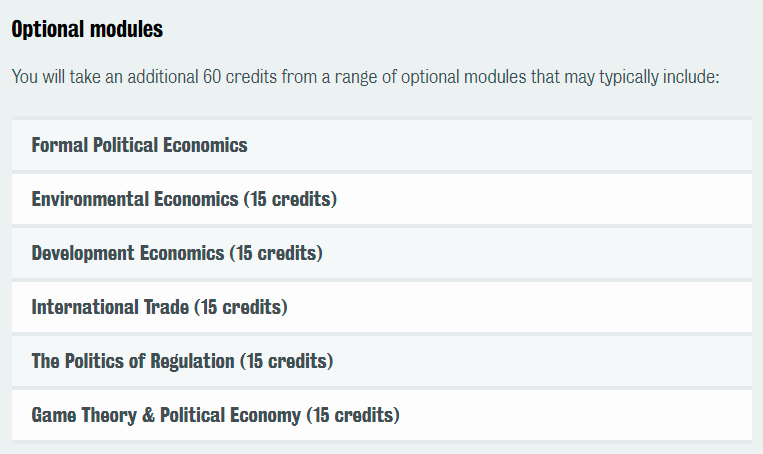The image size is (763, 454).
Task: Click the word "International" in module title
Action: pyautogui.click(x=85, y=307)
